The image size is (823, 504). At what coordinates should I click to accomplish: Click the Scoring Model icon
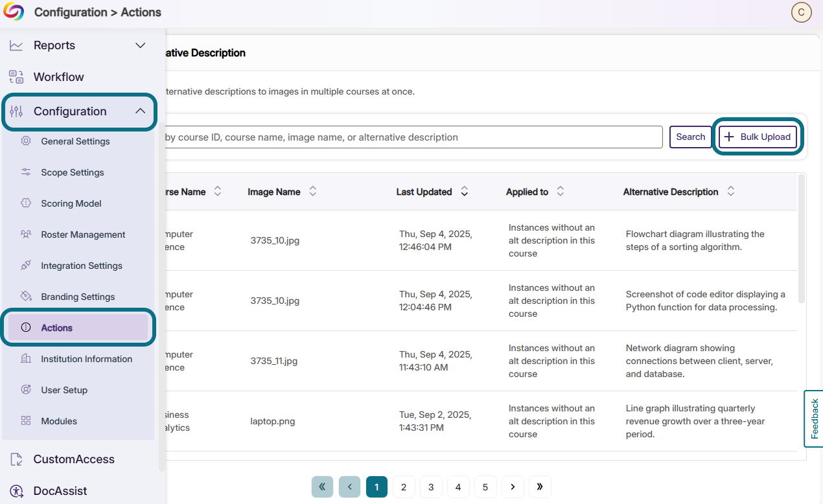26,203
